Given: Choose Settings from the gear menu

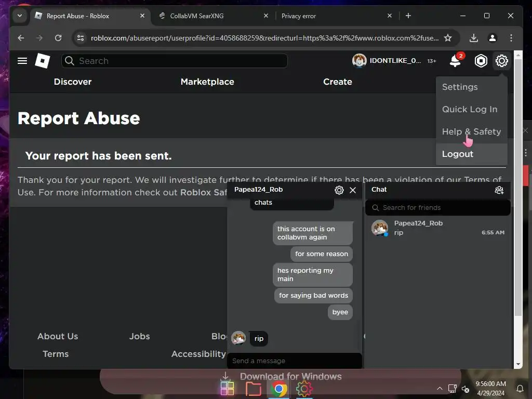Looking at the screenshot, I should 460,87.
